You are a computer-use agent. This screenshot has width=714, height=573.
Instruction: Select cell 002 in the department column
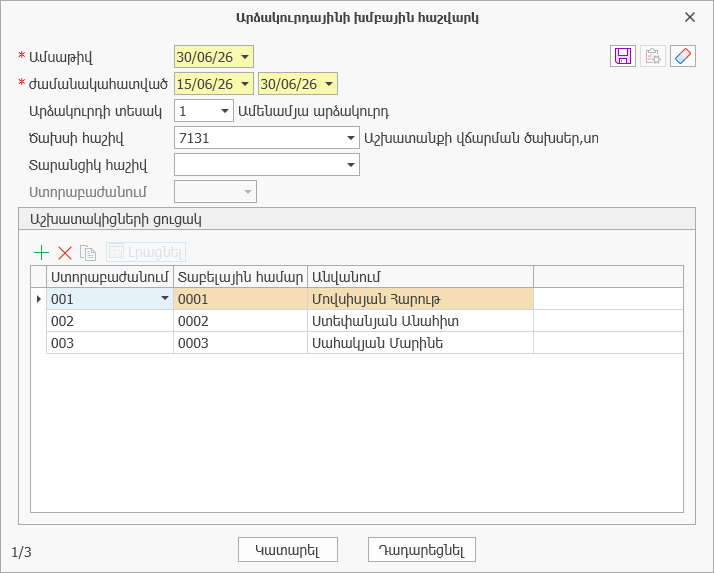click(x=110, y=321)
